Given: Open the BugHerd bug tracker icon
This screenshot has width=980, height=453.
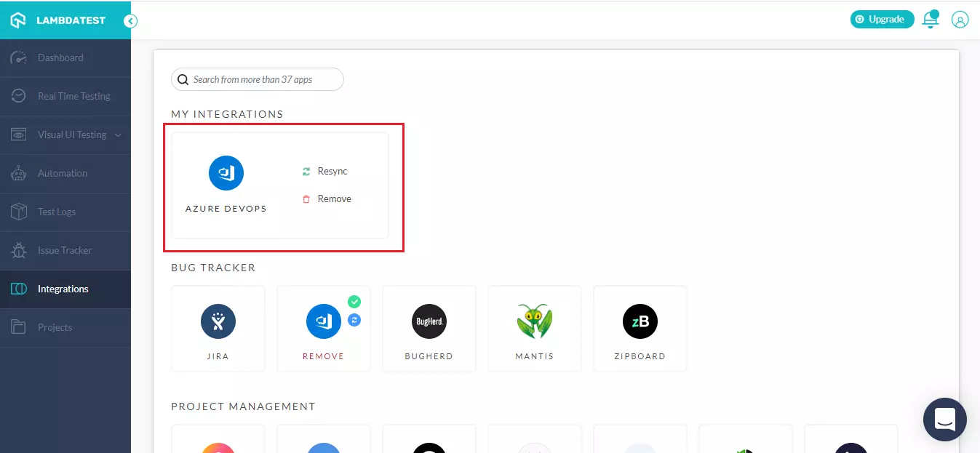Looking at the screenshot, I should pos(429,321).
